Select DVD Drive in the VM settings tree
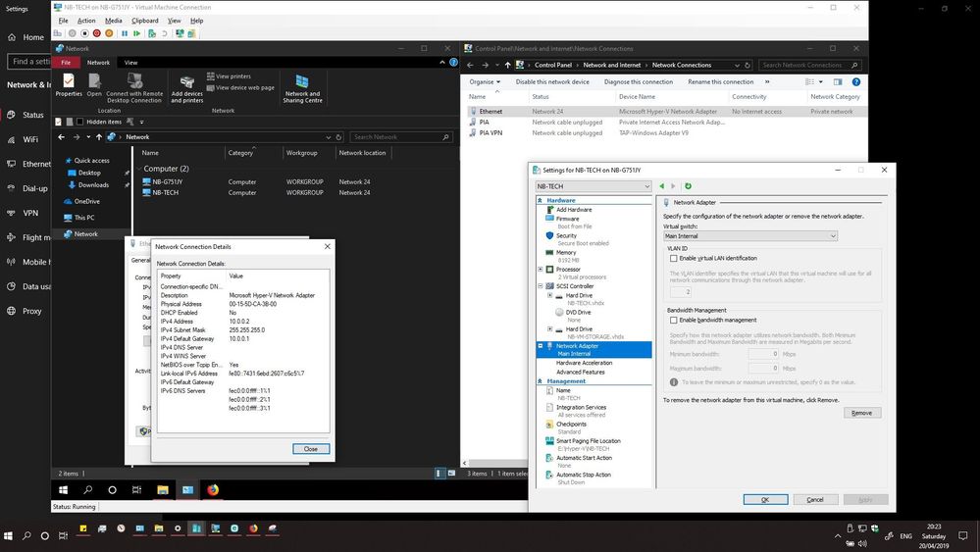The image size is (980, 552). click(x=578, y=312)
